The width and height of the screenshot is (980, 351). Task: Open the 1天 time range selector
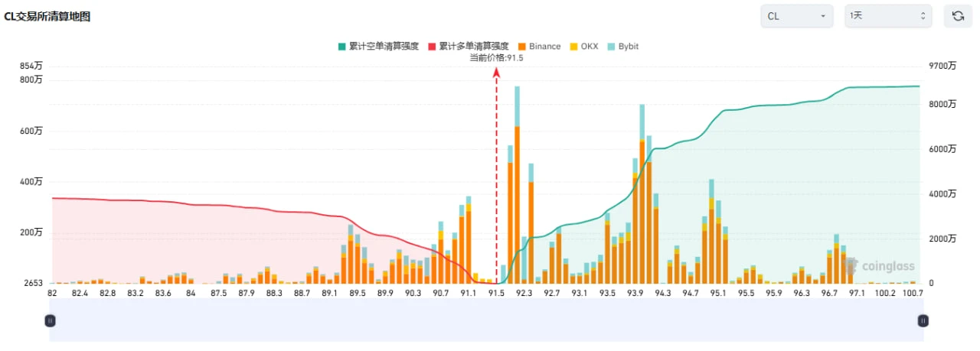[888, 15]
